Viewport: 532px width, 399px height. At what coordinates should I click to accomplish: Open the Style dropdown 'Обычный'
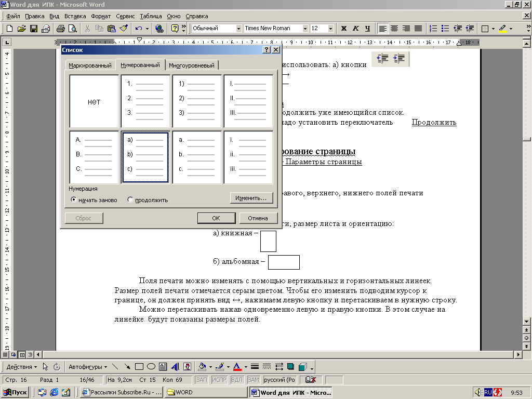coord(238,29)
